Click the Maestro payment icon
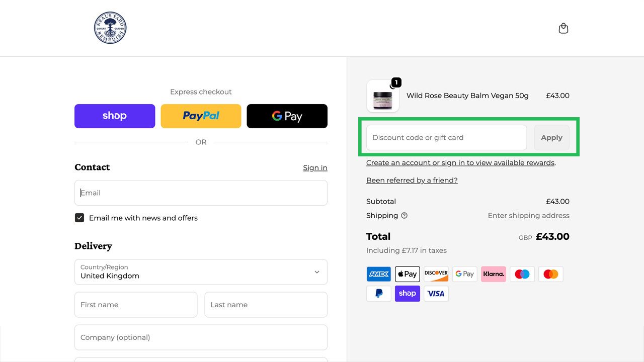Image resolution: width=644 pixels, height=362 pixels. tap(522, 274)
